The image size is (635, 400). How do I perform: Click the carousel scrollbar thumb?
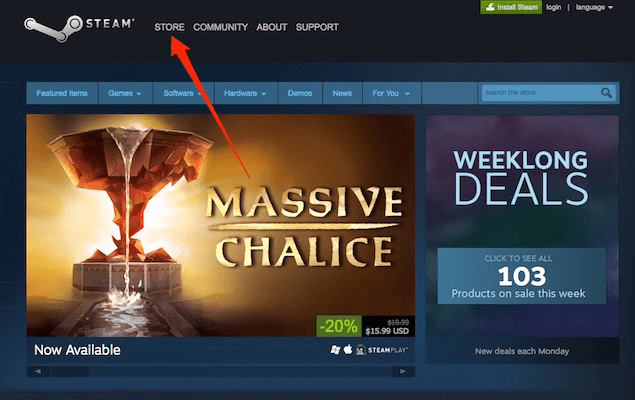pyautogui.click(x=70, y=371)
